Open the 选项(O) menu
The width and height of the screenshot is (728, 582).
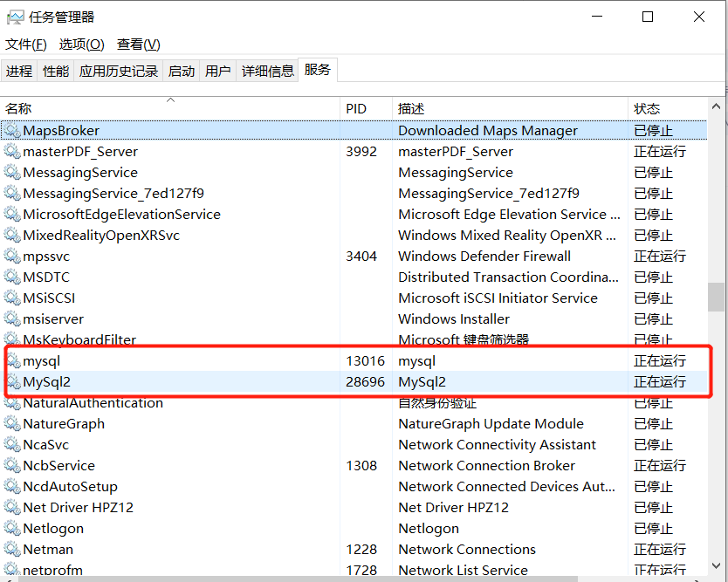point(82,45)
